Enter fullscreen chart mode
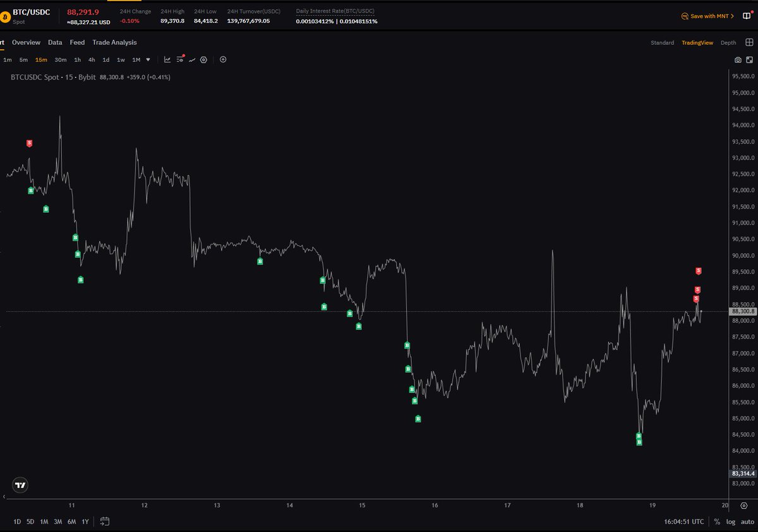This screenshot has width=758, height=532. 749,60
